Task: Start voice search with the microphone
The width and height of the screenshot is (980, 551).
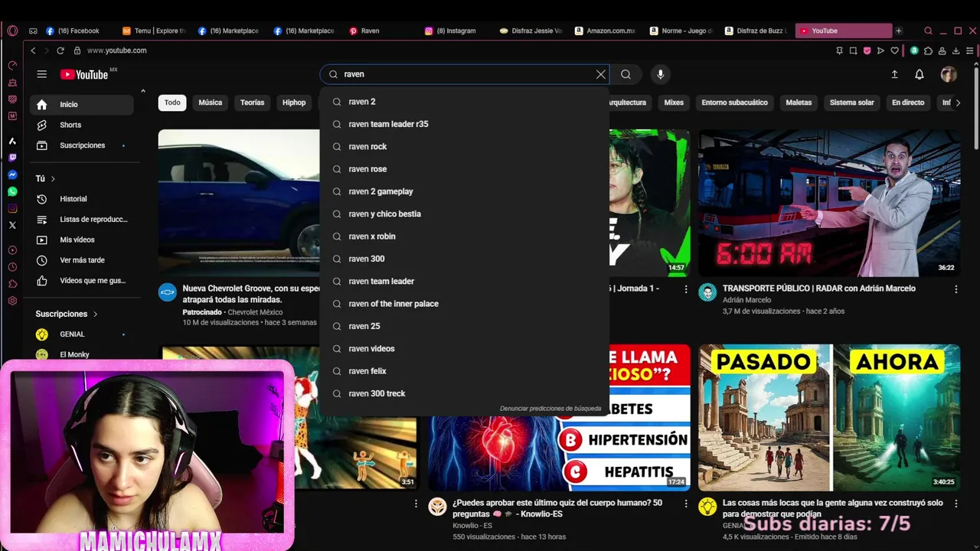Action: [x=661, y=74]
